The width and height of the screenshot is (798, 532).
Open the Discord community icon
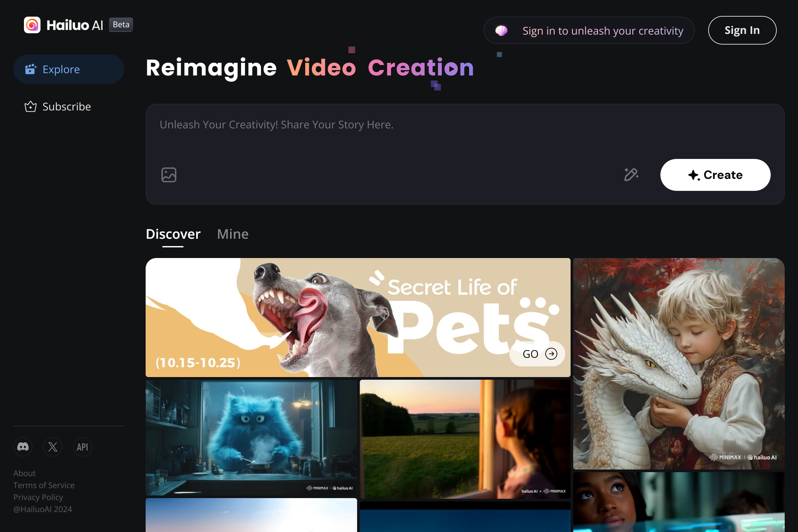tap(23, 447)
